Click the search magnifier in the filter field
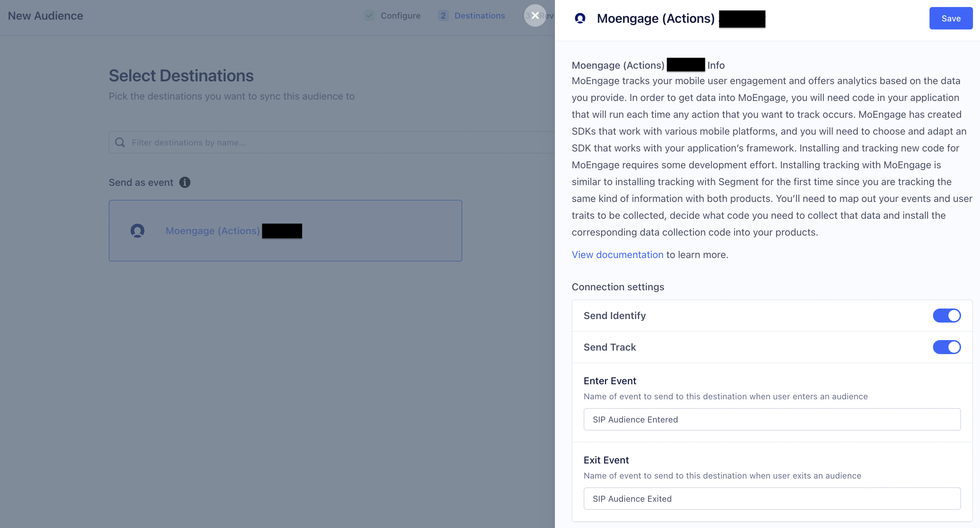The width and height of the screenshot is (980, 528). coord(120,142)
